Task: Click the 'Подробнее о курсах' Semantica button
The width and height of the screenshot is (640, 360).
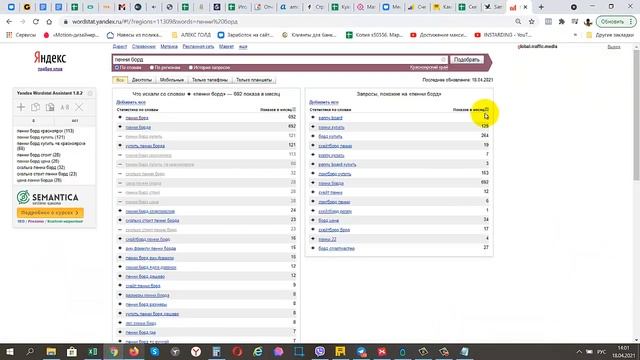Action: coord(50,213)
